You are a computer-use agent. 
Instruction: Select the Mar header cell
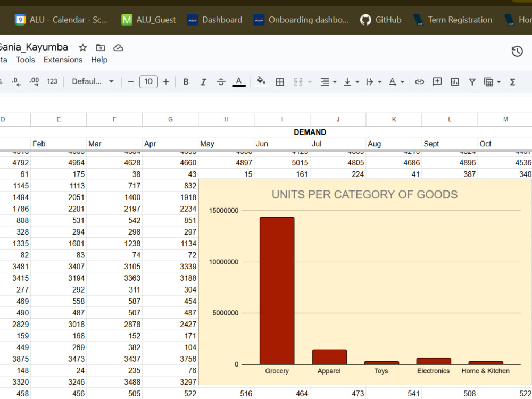(114, 144)
